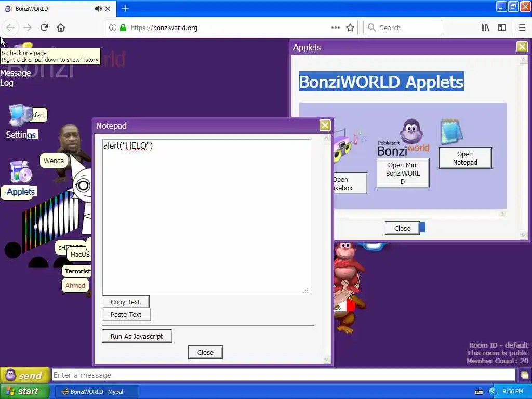Toggle the sidebar icon in toolbar
The height and width of the screenshot is (399, 532).
click(502, 28)
